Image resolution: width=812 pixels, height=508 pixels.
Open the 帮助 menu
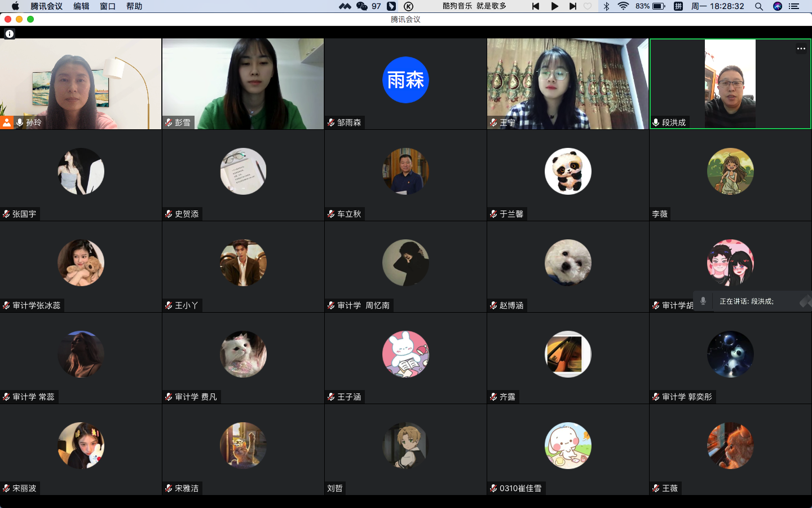click(x=134, y=6)
